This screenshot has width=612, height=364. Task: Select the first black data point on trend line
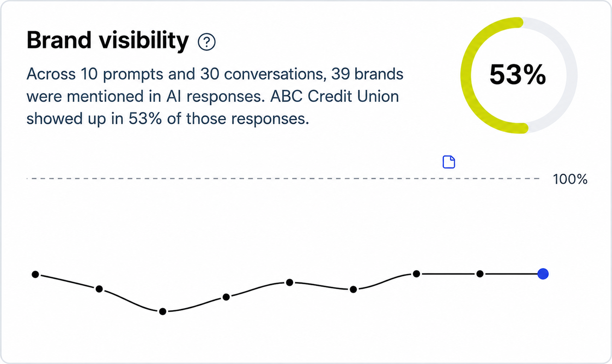pyautogui.click(x=35, y=274)
